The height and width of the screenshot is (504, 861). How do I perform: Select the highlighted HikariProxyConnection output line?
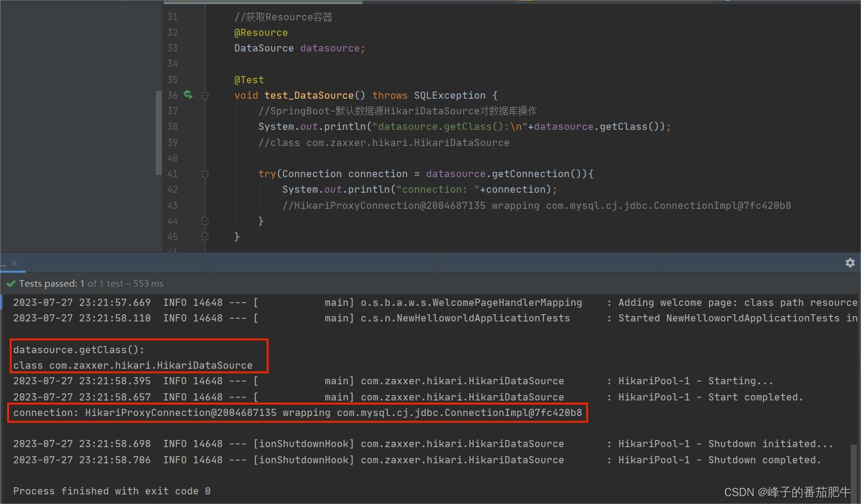pos(298,412)
